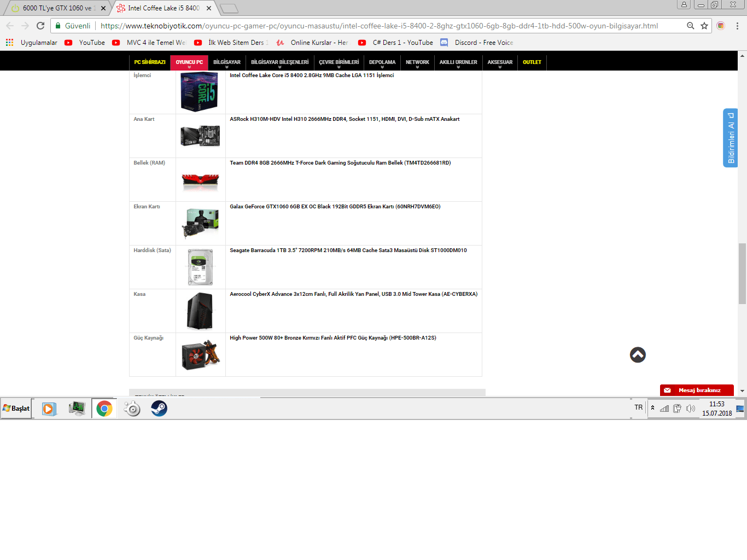View the Aerocool CyberX case image
Screen dimensions: 747x560
tap(200, 311)
